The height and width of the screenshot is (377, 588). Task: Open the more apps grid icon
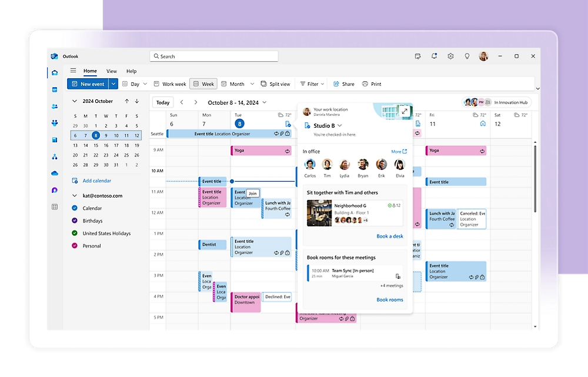click(55, 206)
